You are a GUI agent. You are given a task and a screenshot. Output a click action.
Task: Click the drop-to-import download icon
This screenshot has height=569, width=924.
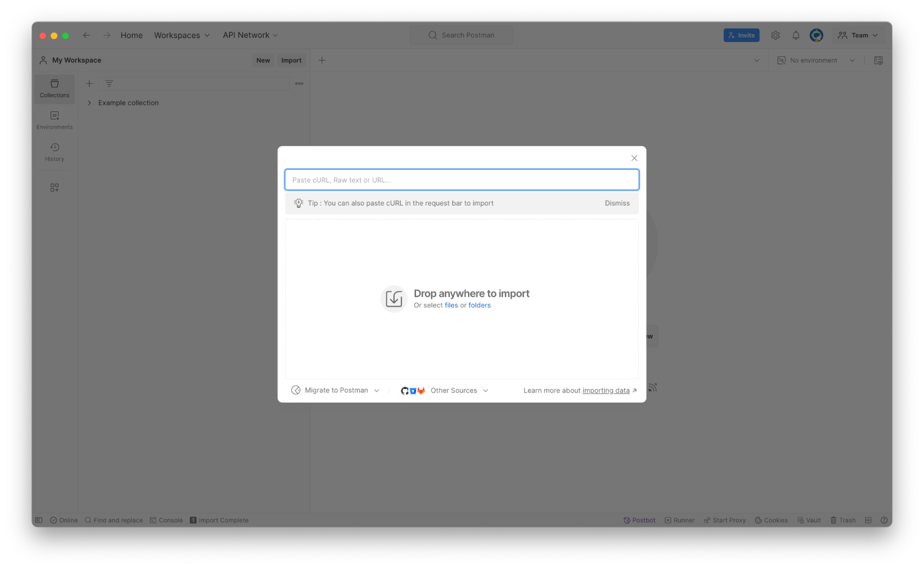pos(393,299)
